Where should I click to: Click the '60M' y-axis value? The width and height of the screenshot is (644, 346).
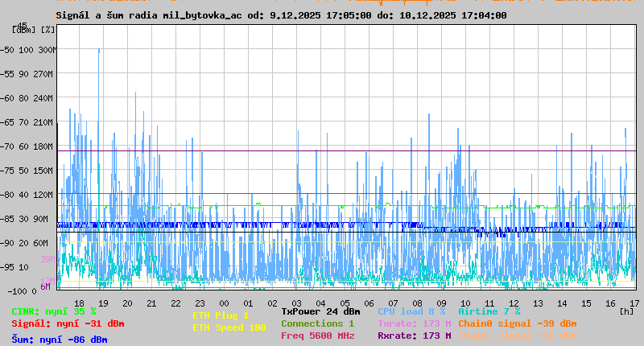tap(41, 243)
